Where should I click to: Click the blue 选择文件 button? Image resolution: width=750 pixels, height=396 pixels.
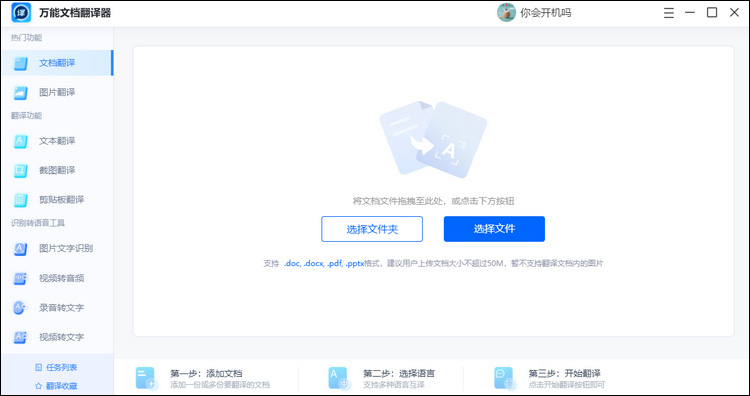pyautogui.click(x=494, y=229)
